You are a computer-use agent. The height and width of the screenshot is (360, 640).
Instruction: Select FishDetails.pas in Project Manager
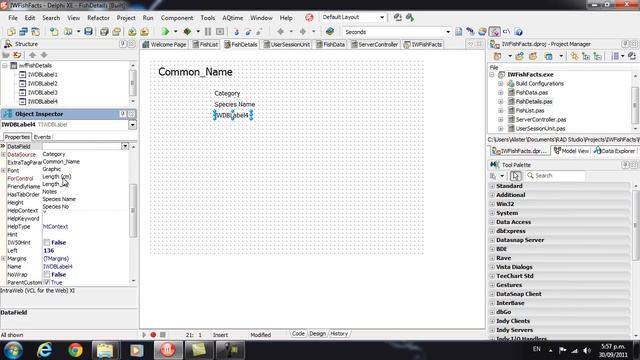[533, 102]
